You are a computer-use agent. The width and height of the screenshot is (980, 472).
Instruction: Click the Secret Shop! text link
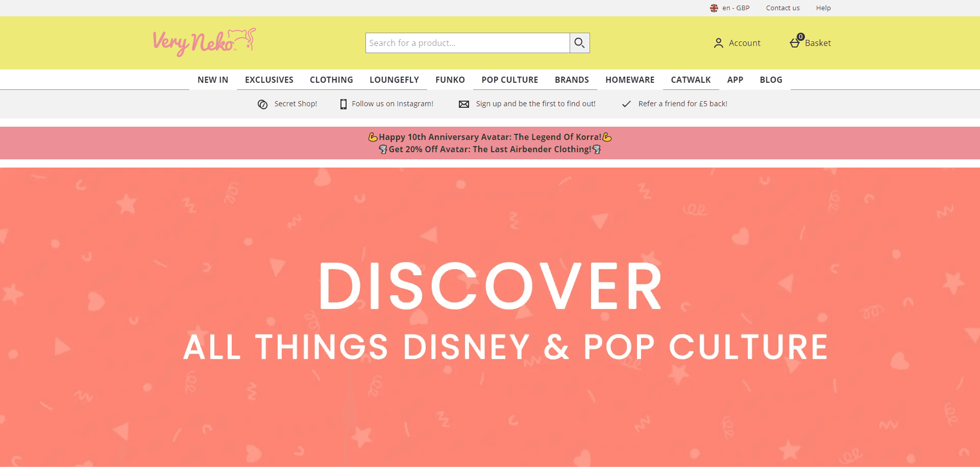click(x=296, y=104)
